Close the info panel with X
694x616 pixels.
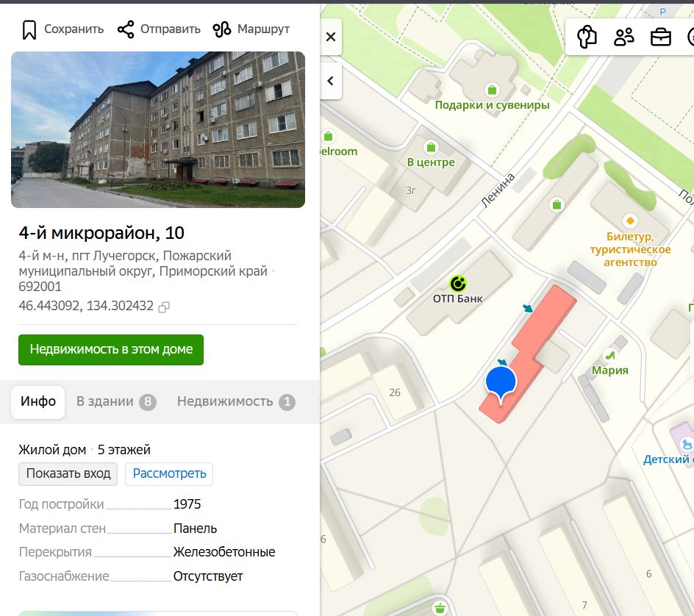point(331,37)
